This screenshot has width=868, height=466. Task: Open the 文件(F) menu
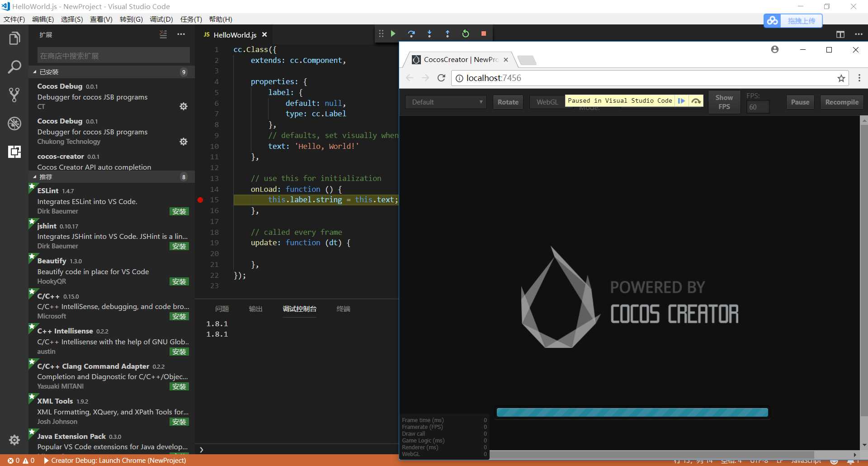pyautogui.click(x=14, y=19)
